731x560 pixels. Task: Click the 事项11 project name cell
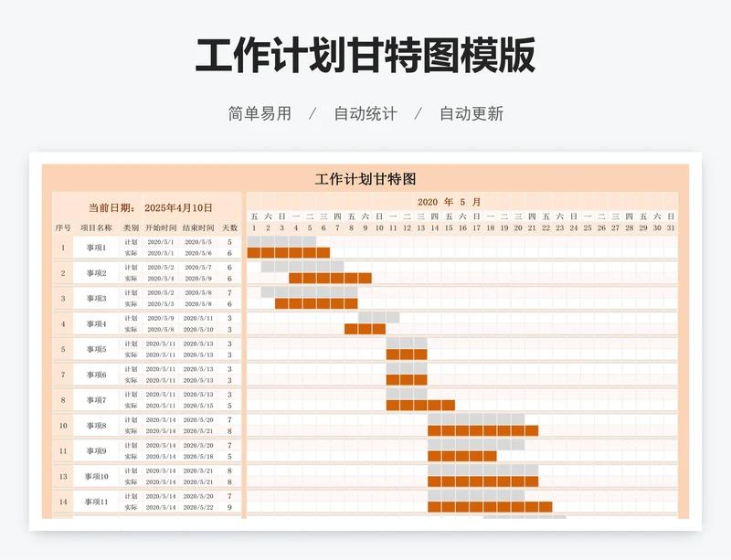(96, 500)
